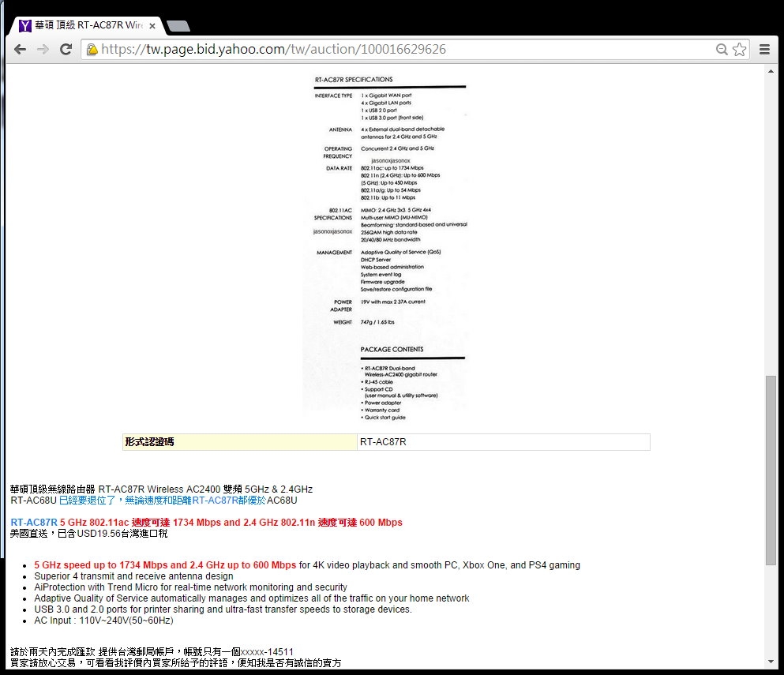Click the blue RT-AC87R text before '5 GHz 802.11ac'
This screenshot has width=784, height=675.
(34, 523)
